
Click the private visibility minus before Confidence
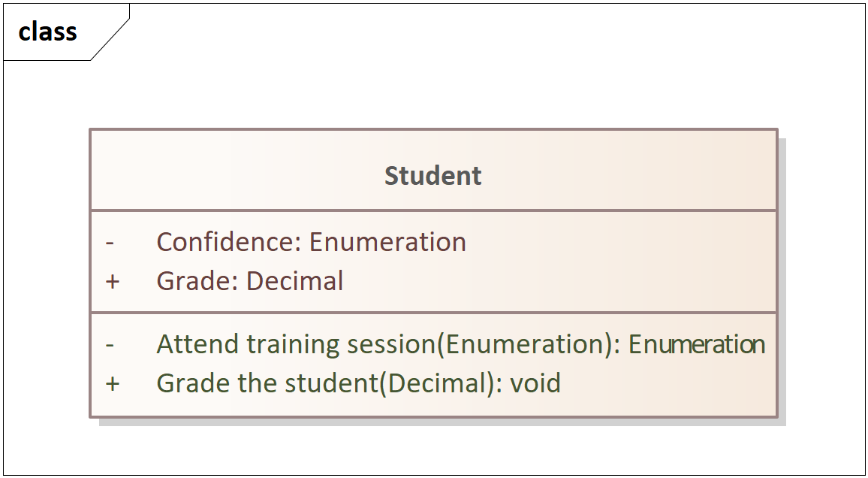point(110,243)
